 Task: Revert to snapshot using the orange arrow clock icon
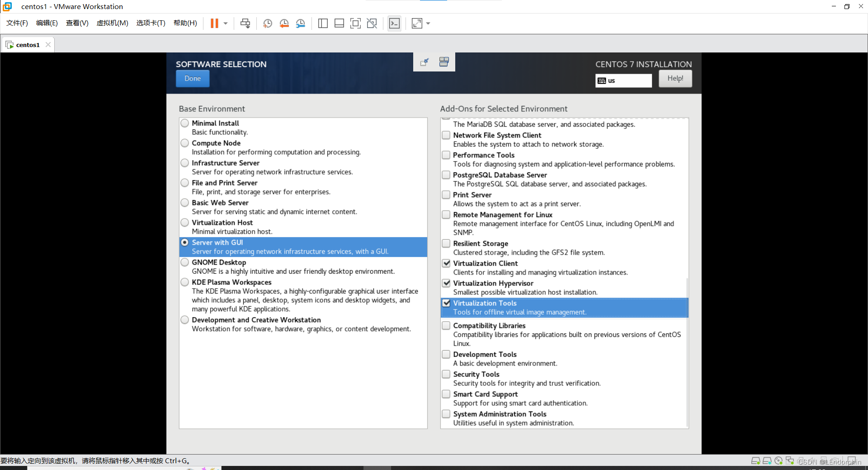click(x=284, y=23)
